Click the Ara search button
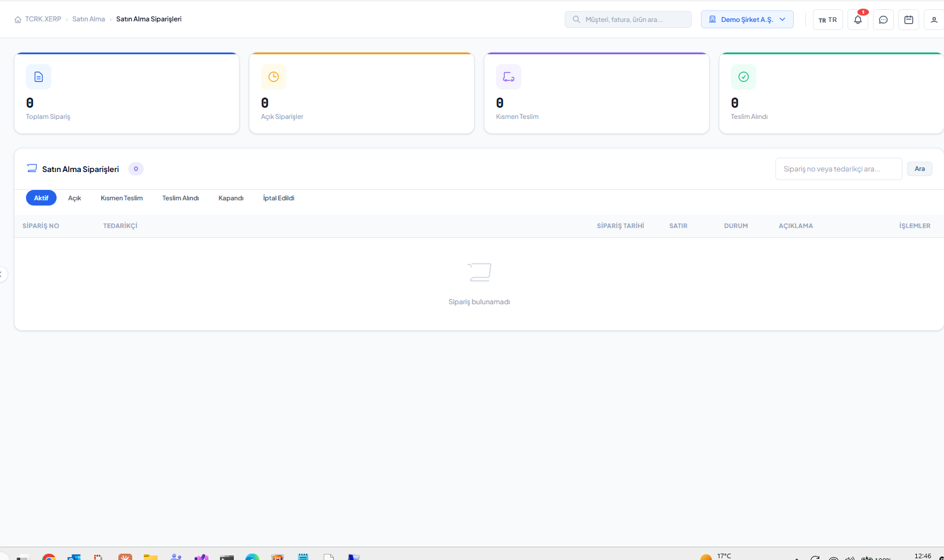 point(920,169)
